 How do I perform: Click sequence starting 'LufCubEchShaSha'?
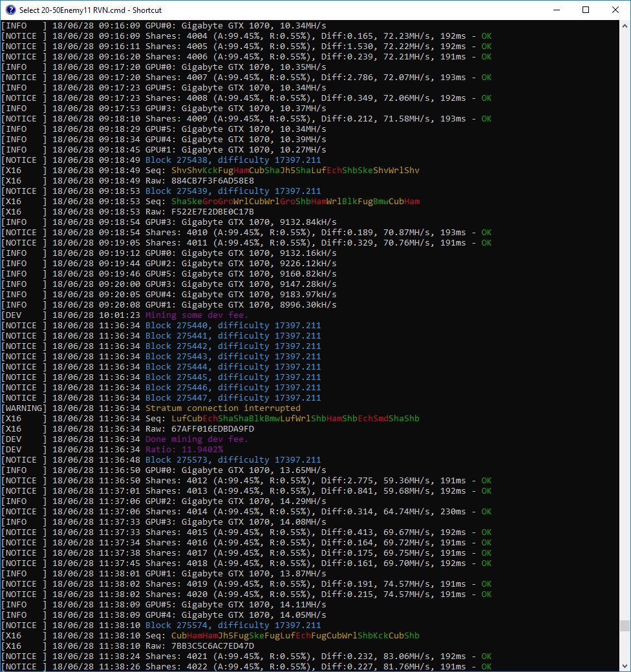[295, 418]
